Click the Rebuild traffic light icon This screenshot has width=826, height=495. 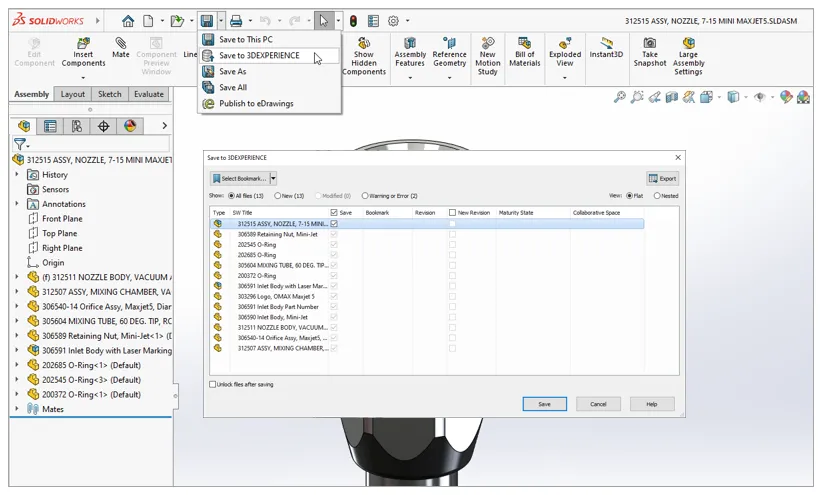click(353, 21)
